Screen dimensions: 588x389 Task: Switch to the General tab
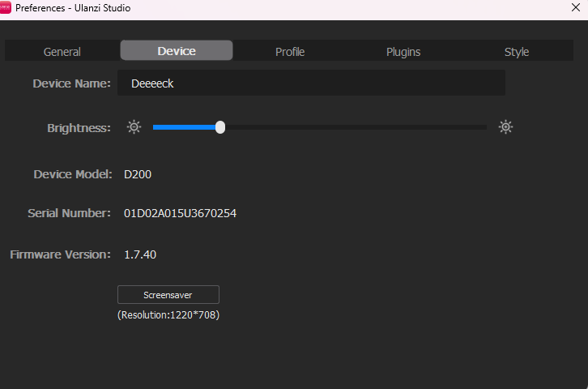coord(62,51)
